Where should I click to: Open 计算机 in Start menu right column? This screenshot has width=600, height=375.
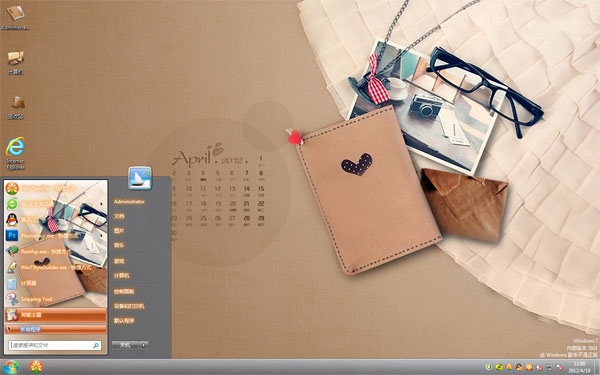point(121,276)
